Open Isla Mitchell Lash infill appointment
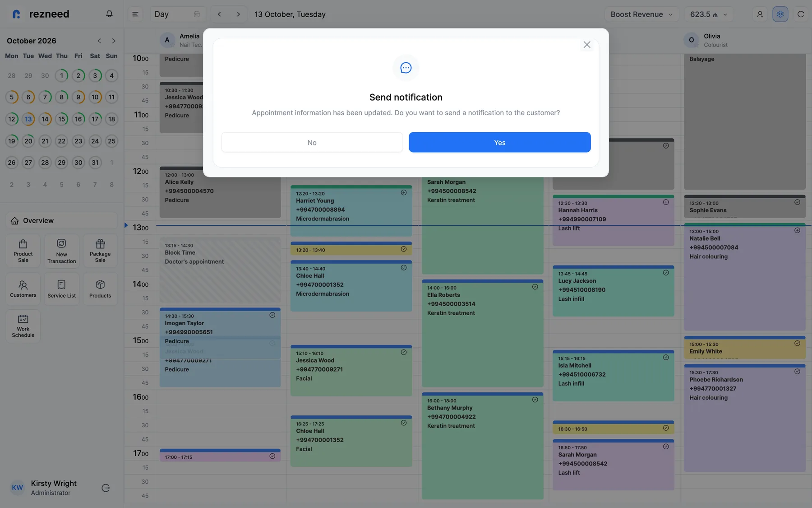The height and width of the screenshot is (508, 812). click(x=613, y=376)
